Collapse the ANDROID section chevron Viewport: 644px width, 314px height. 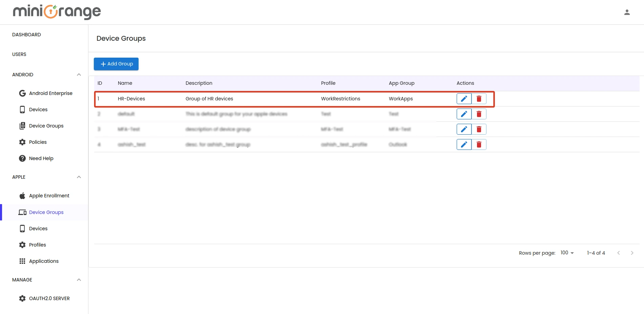[x=79, y=75]
